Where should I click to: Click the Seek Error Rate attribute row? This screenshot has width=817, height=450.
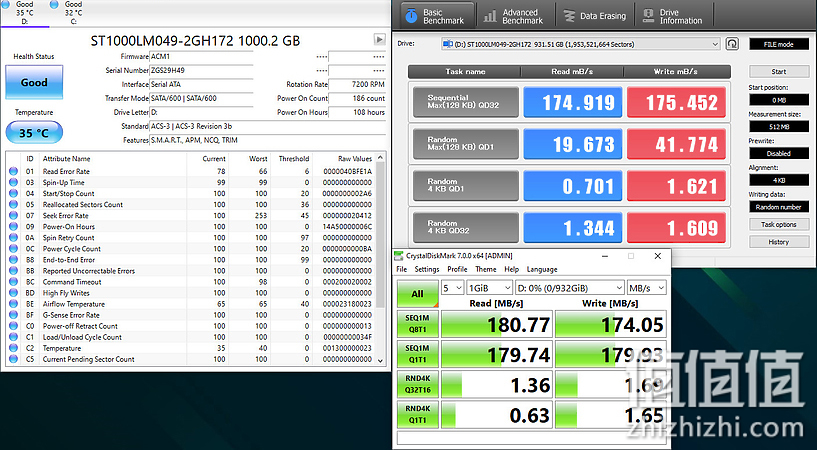(191, 216)
